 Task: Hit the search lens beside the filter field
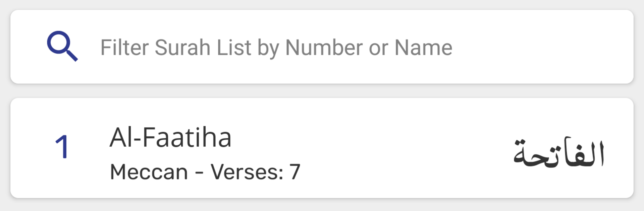click(x=62, y=46)
